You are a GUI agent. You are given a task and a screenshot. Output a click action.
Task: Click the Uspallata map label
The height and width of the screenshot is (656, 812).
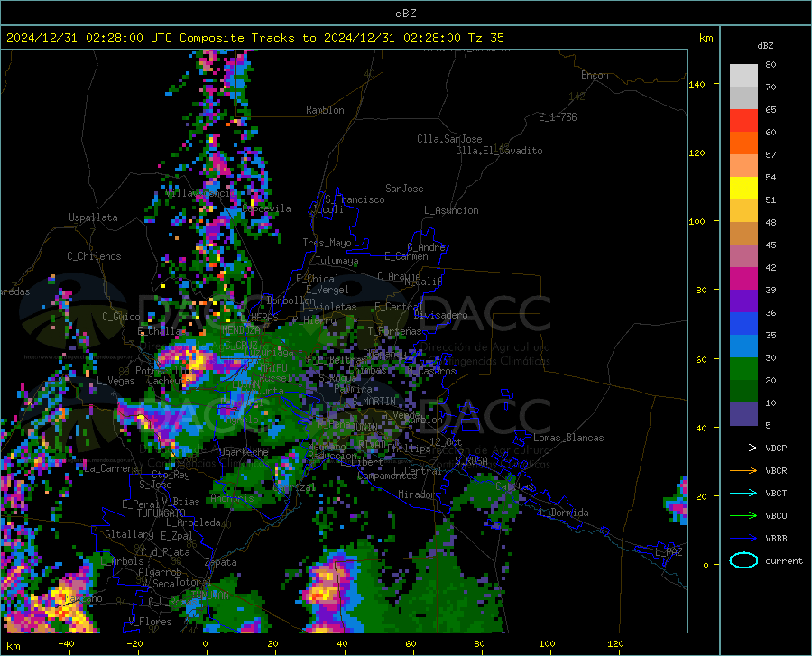click(x=93, y=217)
